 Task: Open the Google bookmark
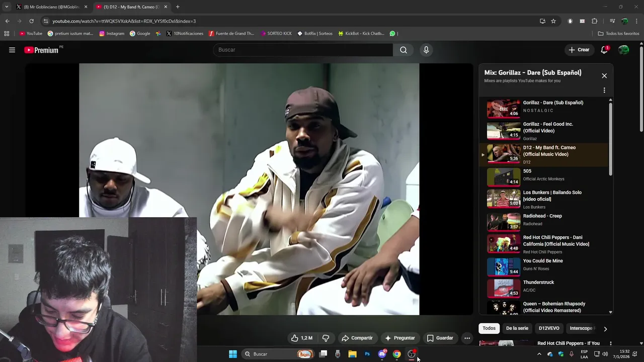coord(140,34)
